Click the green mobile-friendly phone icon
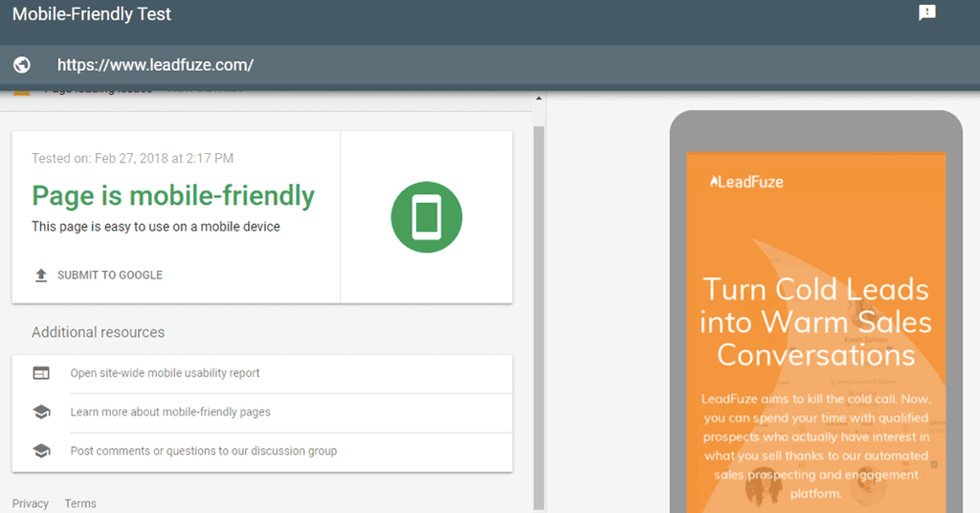The width and height of the screenshot is (980, 513). 427,217
